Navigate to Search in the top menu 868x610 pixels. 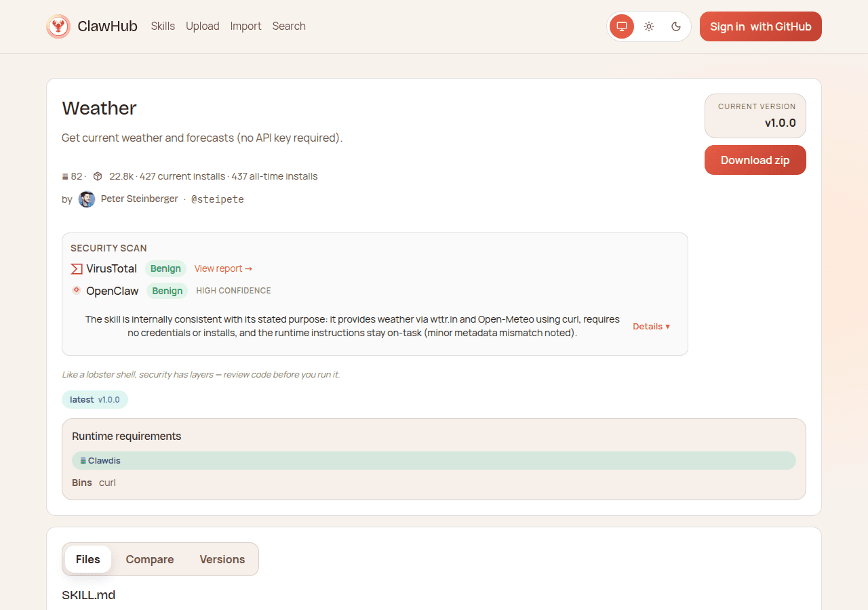(x=289, y=26)
